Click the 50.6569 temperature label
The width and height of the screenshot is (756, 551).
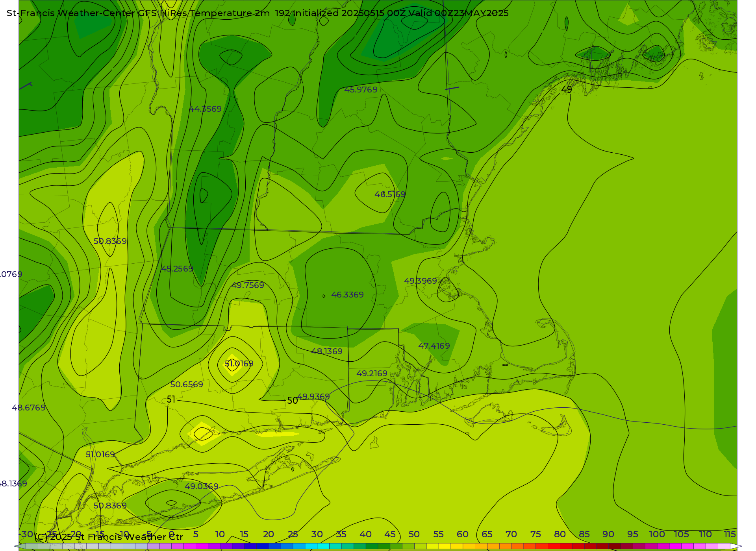pyautogui.click(x=187, y=385)
